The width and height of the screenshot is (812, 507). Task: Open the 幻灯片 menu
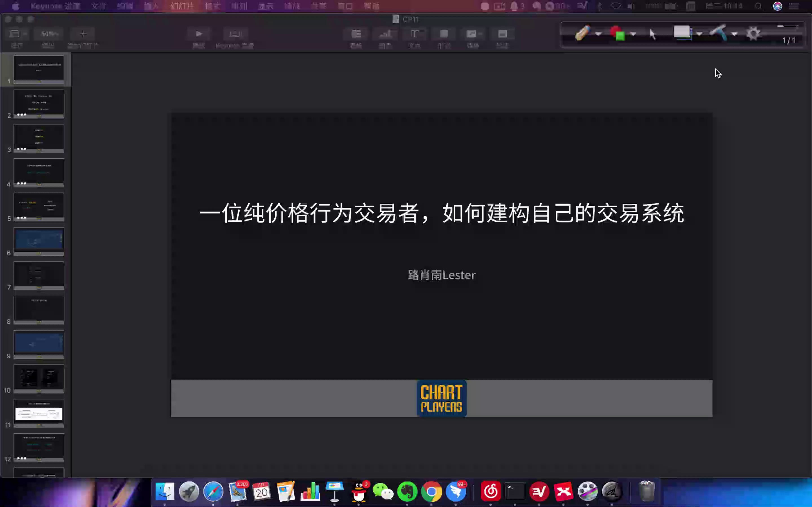pyautogui.click(x=182, y=6)
